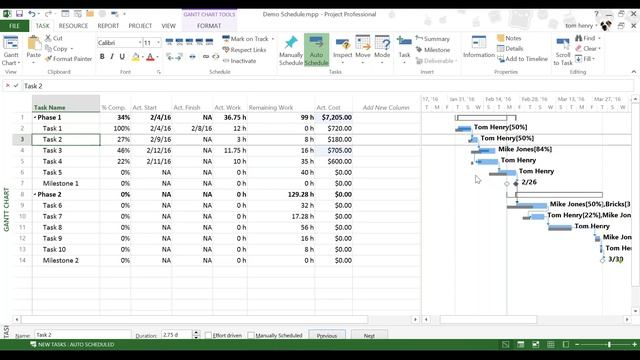Collapse the Phase 2 summary task
The width and height of the screenshot is (640, 360).
pyautogui.click(x=35, y=195)
